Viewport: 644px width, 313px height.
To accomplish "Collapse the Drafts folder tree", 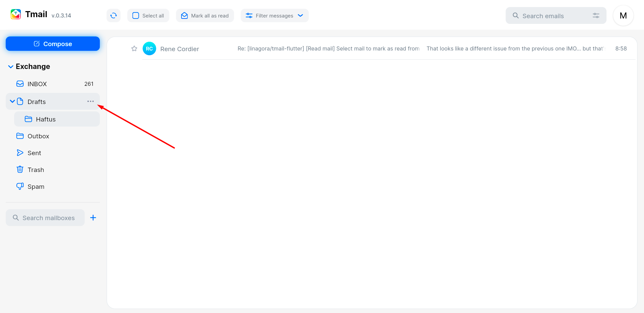I will click(x=12, y=101).
